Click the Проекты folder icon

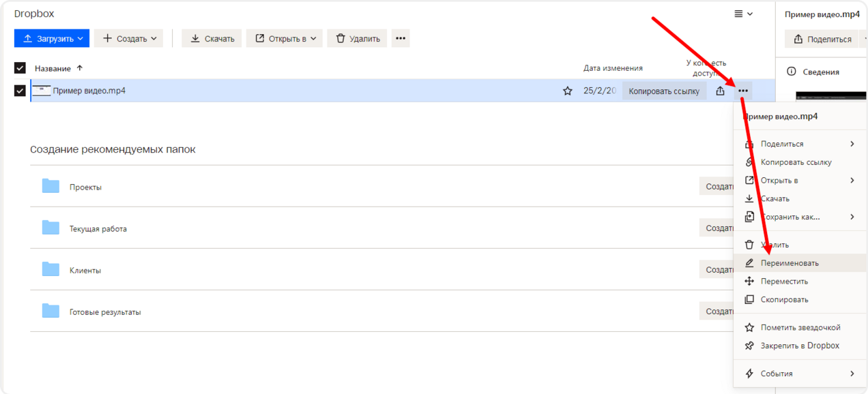[x=50, y=186]
